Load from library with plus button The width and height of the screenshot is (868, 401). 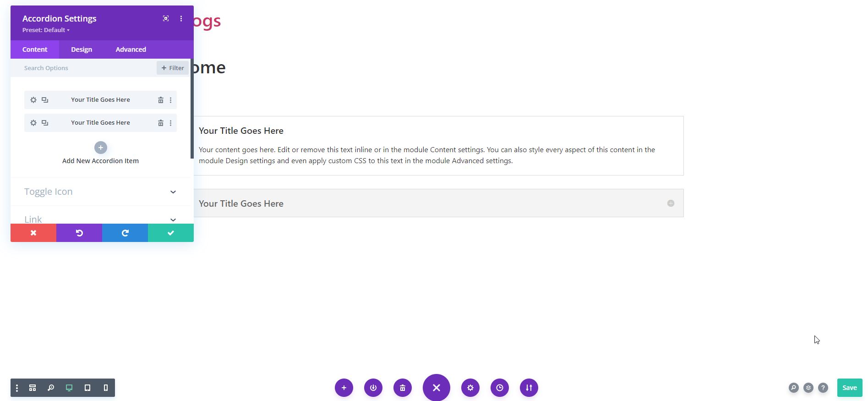[344, 388]
